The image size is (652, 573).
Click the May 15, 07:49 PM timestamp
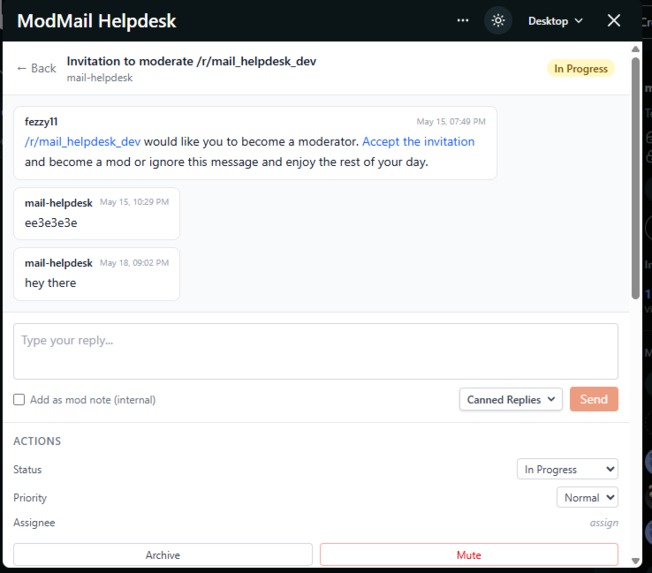pyautogui.click(x=451, y=121)
